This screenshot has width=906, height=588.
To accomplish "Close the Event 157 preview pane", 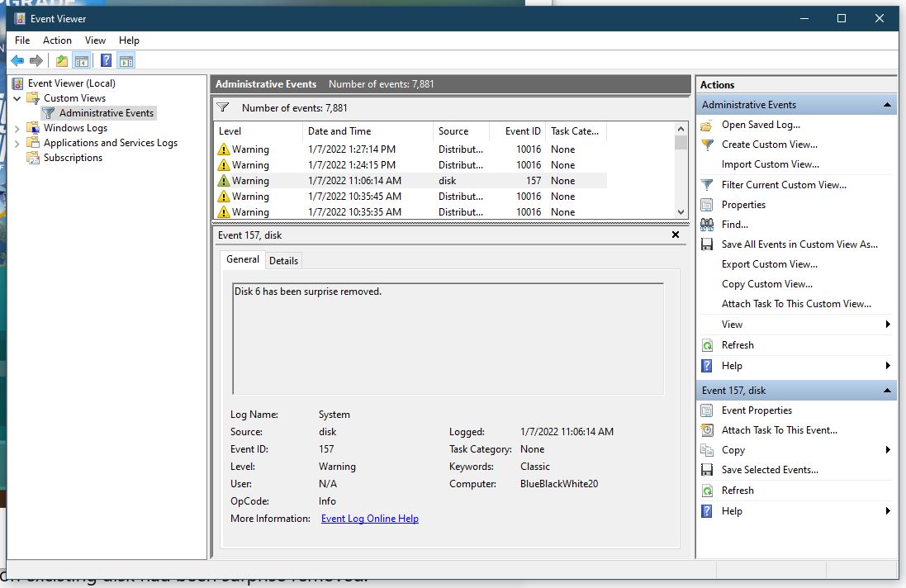I will click(x=676, y=235).
